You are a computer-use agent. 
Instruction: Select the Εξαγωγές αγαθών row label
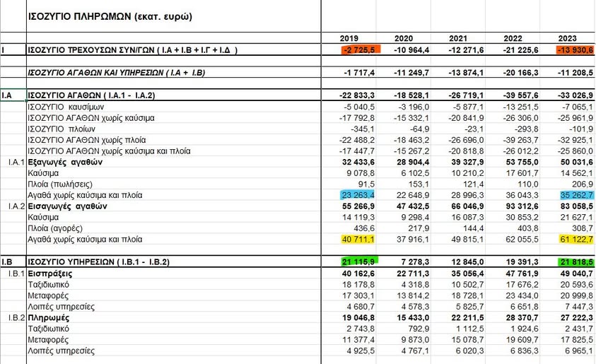66,163
